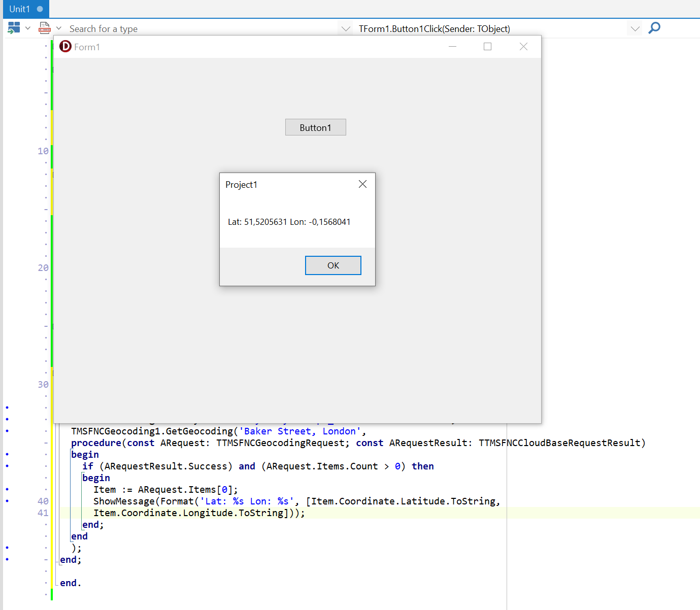700x610 pixels.
Task: Click TTMSFNCCloudBaseRequestResult type in code
Action: pyautogui.click(x=559, y=443)
